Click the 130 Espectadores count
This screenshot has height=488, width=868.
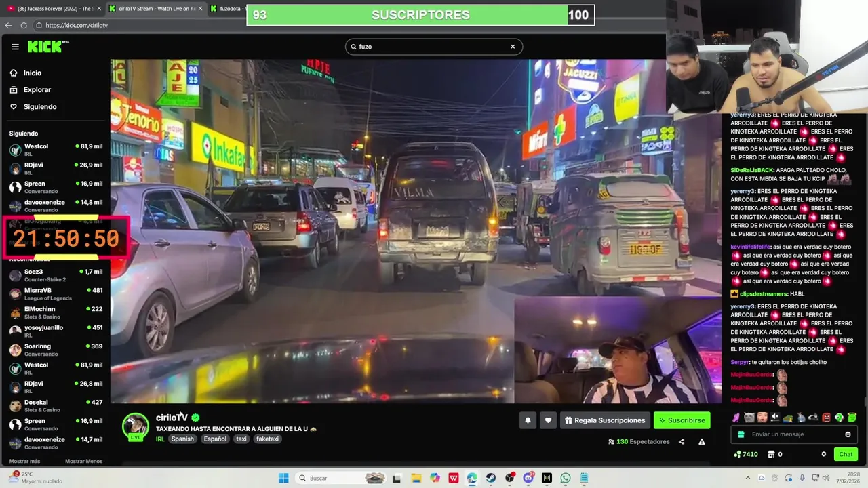(x=639, y=442)
